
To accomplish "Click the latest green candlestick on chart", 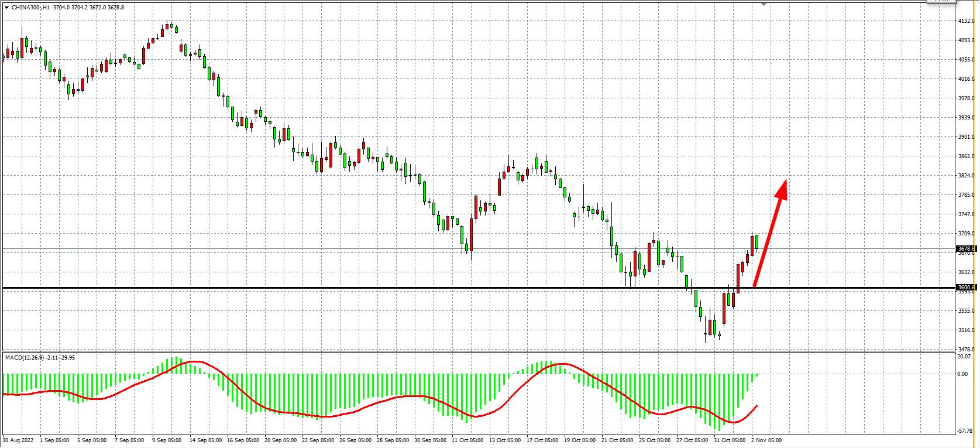I will 757,242.
